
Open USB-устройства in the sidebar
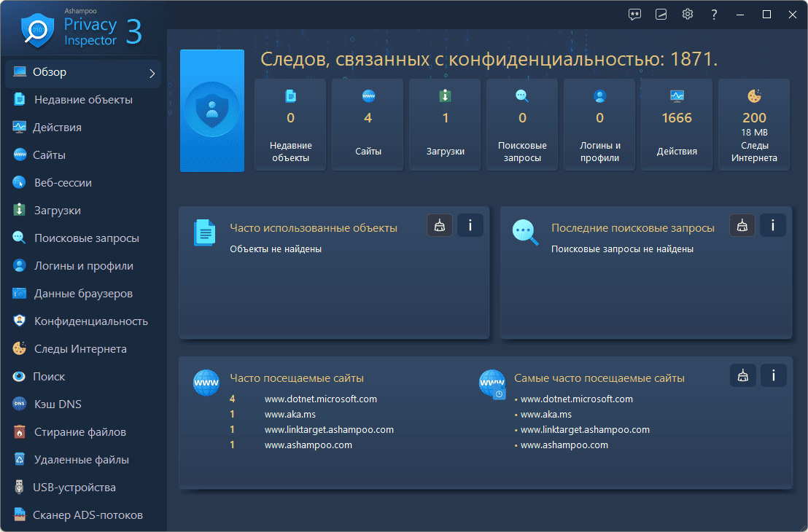74,488
